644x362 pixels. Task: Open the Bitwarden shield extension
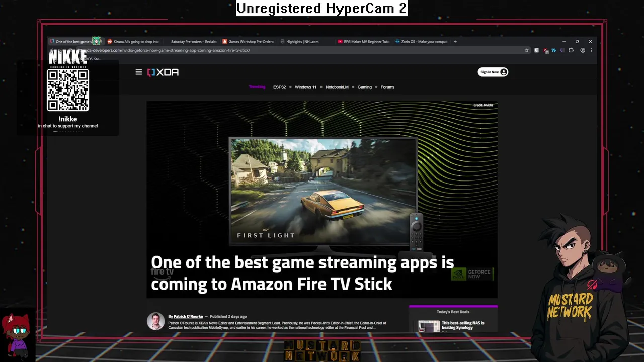536,50
